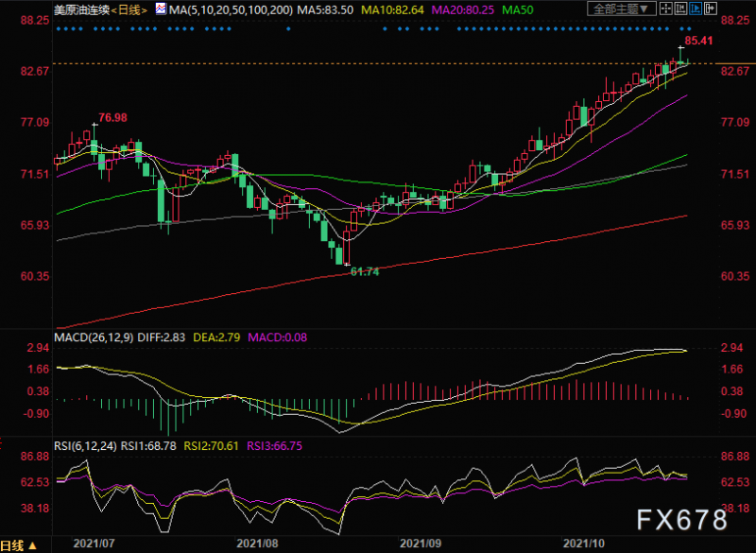
Task: Click the 美原油连续 instrument title
Action: [x=81, y=9]
